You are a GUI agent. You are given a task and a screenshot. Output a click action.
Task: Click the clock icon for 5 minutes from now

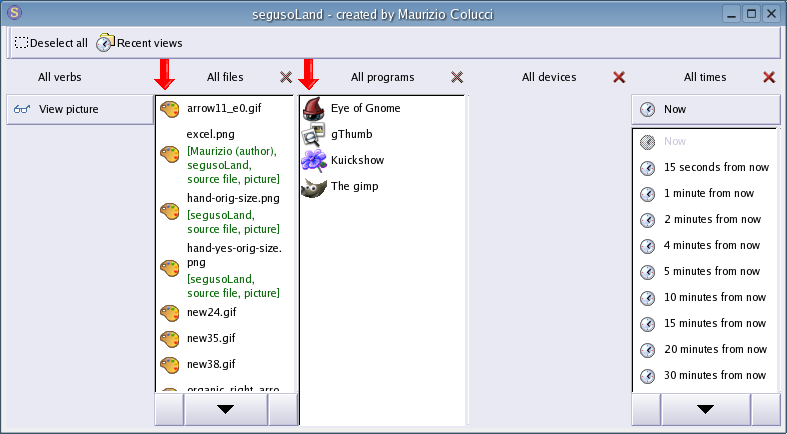(x=648, y=271)
